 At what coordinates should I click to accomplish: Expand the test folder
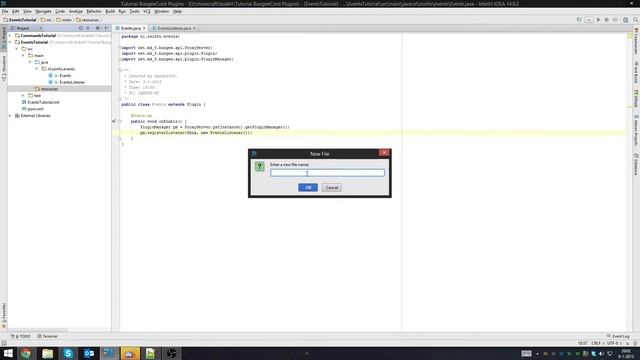[23, 96]
